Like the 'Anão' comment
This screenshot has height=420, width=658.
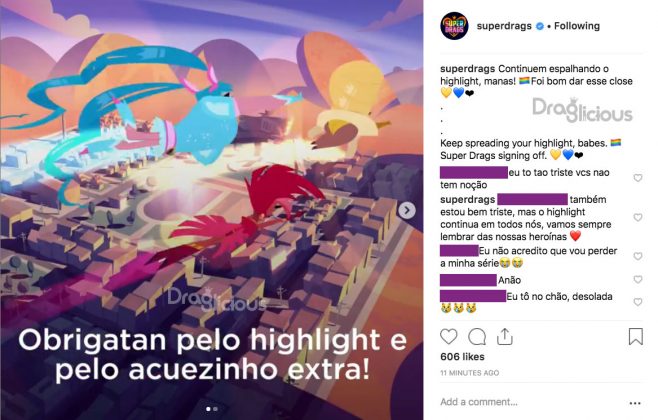click(638, 279)
